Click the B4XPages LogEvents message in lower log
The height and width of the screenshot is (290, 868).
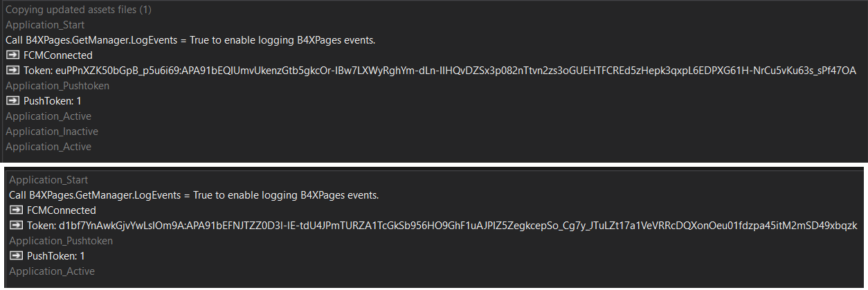194,195
